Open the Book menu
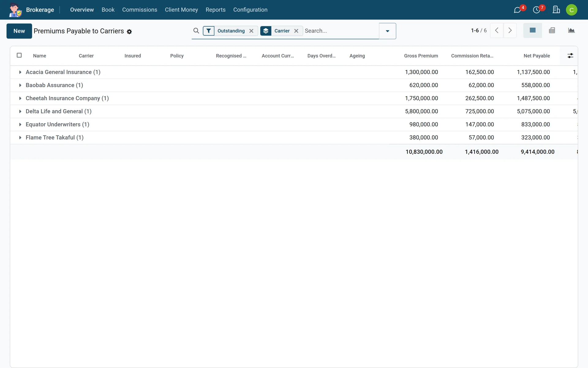Screen dimensions: 588x368 (x=108, y=10)
